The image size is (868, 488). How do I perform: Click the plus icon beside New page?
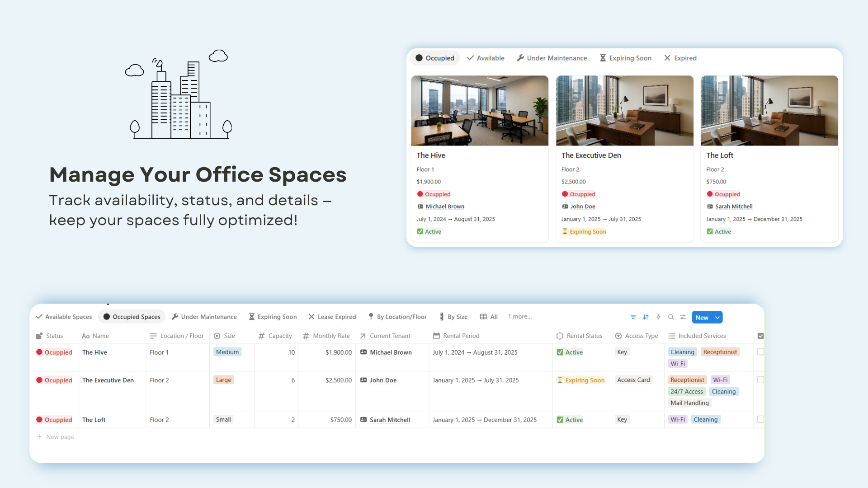pyautogui.click(x=39, y=436)
